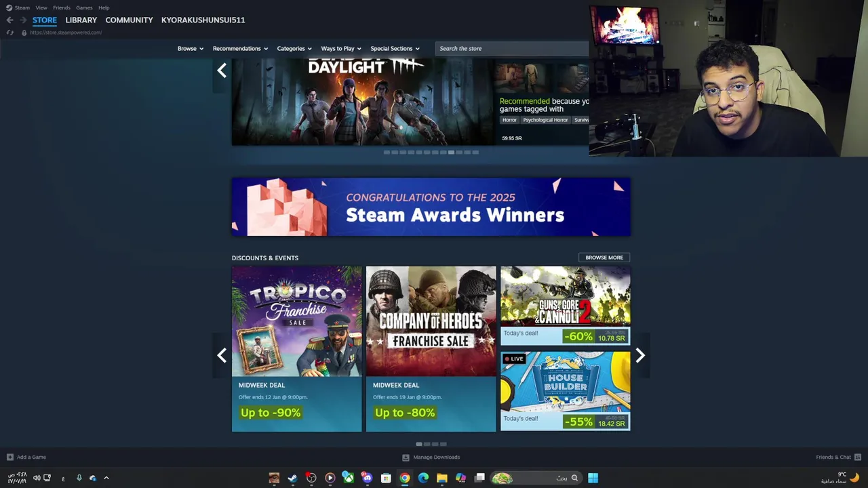868x488 pixels.
Task: Select the first featured carousel page dot
Action: 387,152
